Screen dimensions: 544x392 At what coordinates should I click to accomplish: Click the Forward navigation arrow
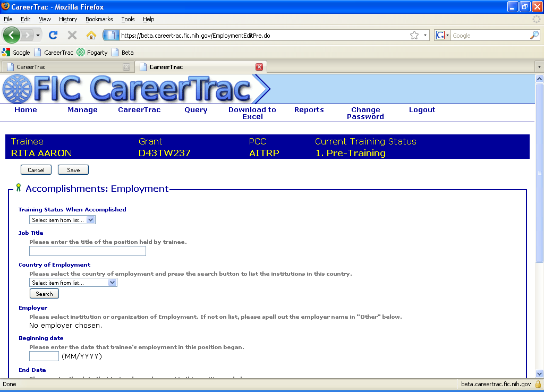coord(27,35)
